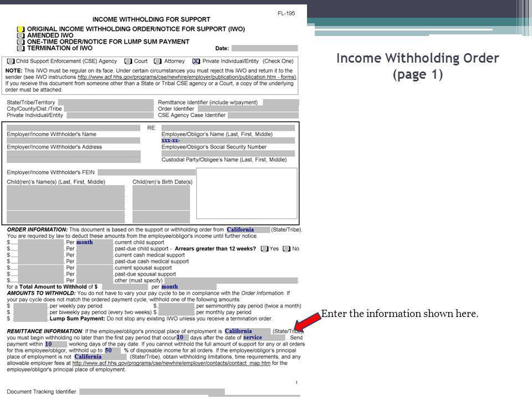The width and height of the screenshot is (532, 399).
Task: Select Yes for arrears greater than 12 weeks
Action: [x=264, y=249]
